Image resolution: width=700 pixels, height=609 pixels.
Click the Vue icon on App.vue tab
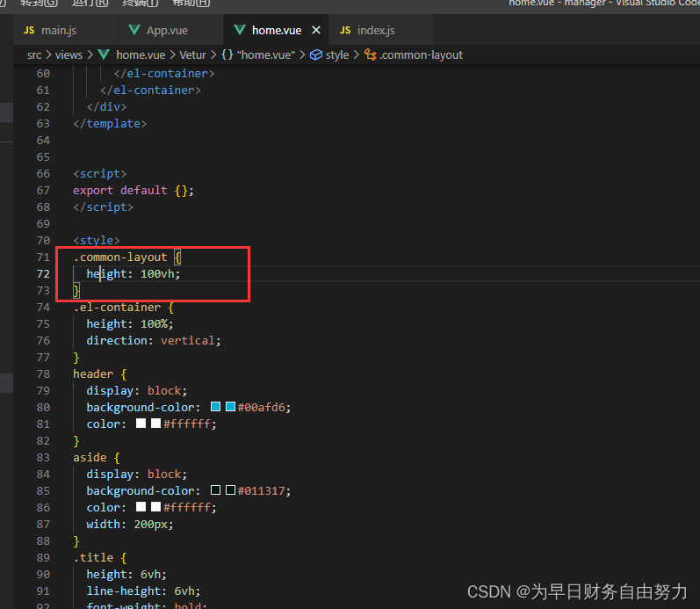134,30
